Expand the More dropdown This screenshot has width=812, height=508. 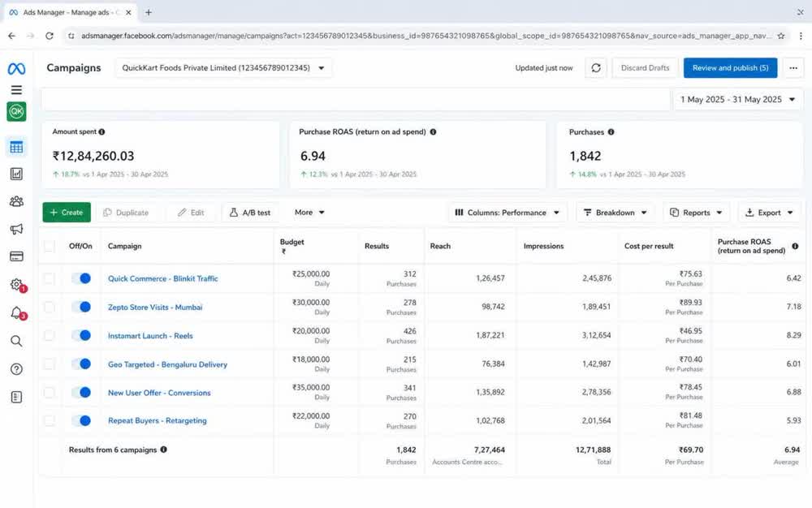click(x=309, y=212)
